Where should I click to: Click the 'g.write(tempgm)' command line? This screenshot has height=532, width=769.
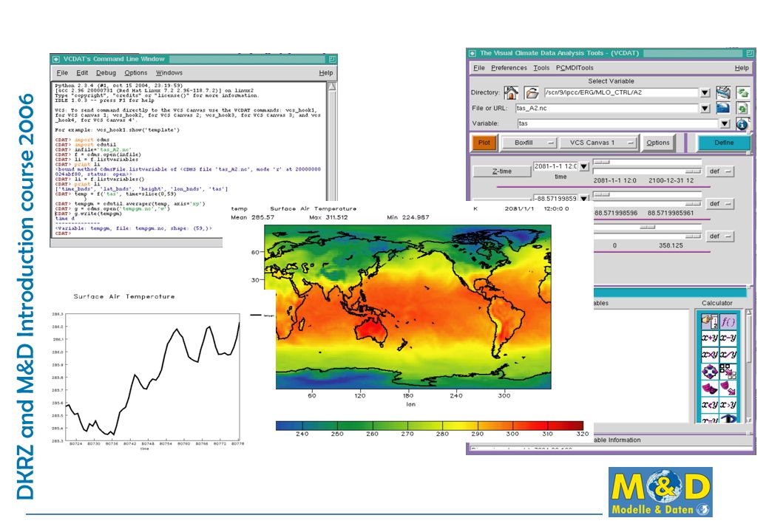tap(98, 214)
